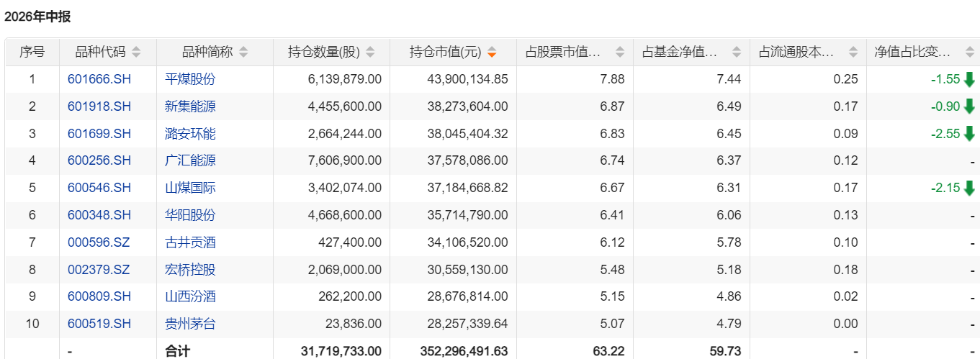The height and width of the screenshot is (359, 980).
Task: Open 山煤国际 stock name link
Action: pos(190,188)
